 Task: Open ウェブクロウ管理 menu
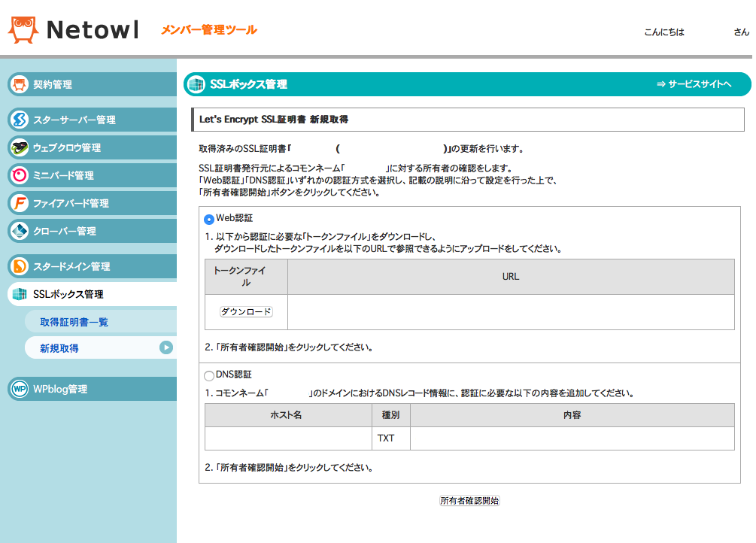92,147
